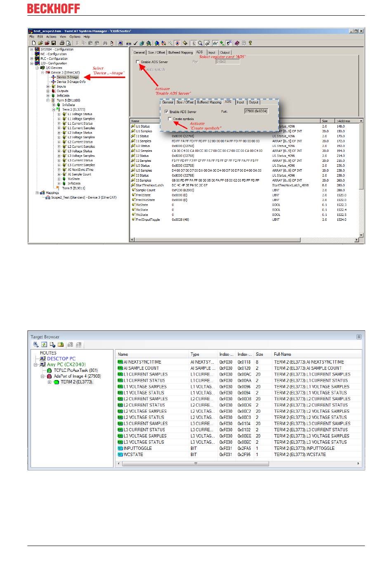Open the Actions menu
Viewport: 392px width, 565px height.
click(x=51, y=37)
